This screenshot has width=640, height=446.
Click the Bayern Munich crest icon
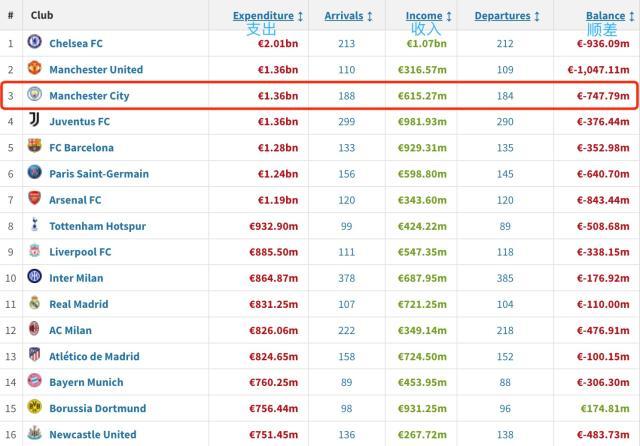(x=34, y=382)
